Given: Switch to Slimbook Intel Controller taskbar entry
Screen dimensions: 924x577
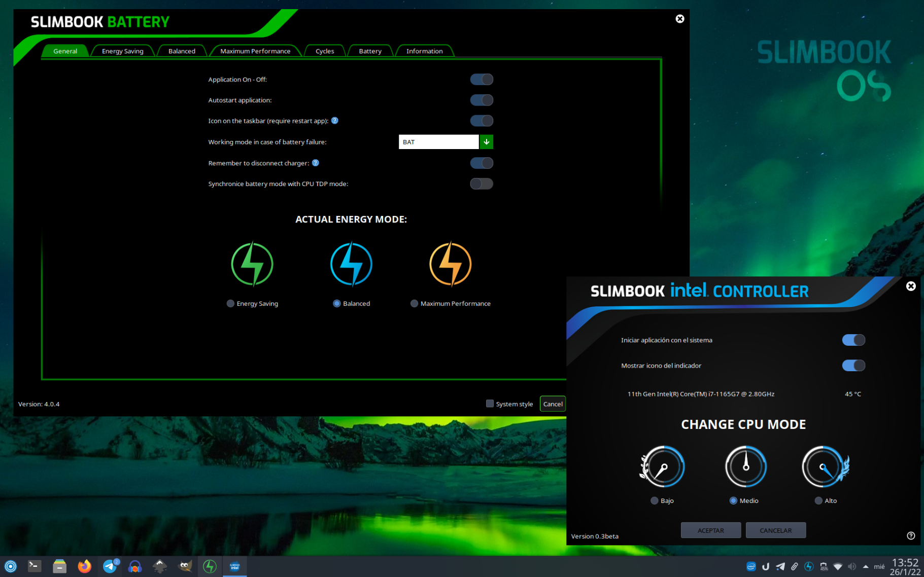Looking at the screenshot, I should click(235, 566).
